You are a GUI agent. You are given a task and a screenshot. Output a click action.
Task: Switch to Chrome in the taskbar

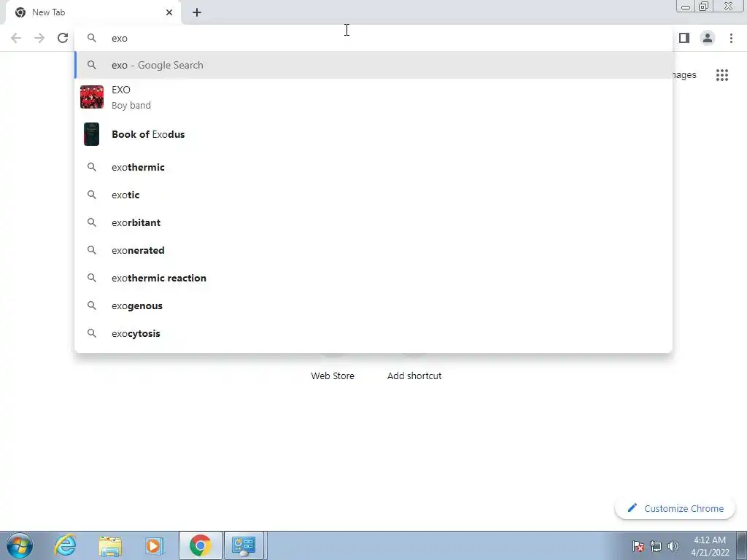(x=201, y=545)
